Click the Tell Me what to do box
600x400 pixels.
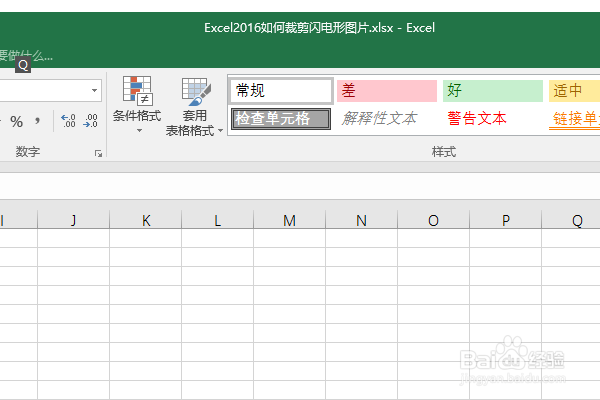(x=26, y=56)
